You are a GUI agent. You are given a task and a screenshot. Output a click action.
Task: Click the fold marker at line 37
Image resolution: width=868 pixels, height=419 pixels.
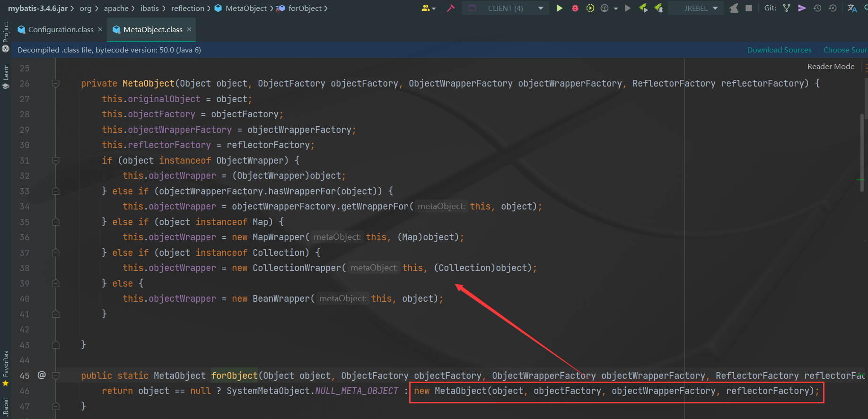coord(55,253)
